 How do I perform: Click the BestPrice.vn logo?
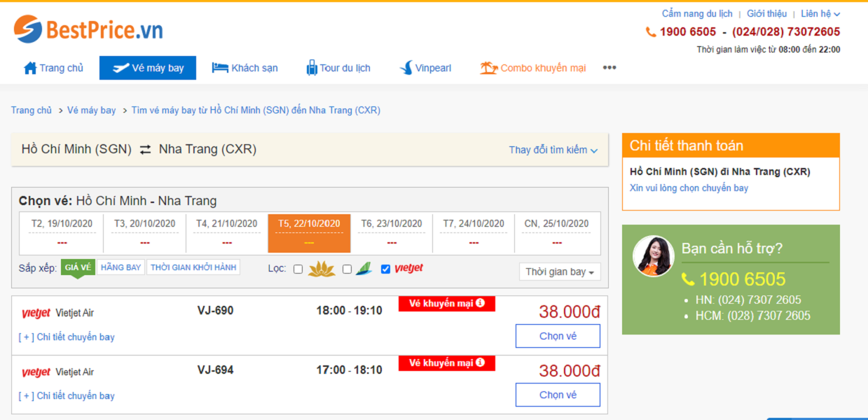(x=88, y=29)
